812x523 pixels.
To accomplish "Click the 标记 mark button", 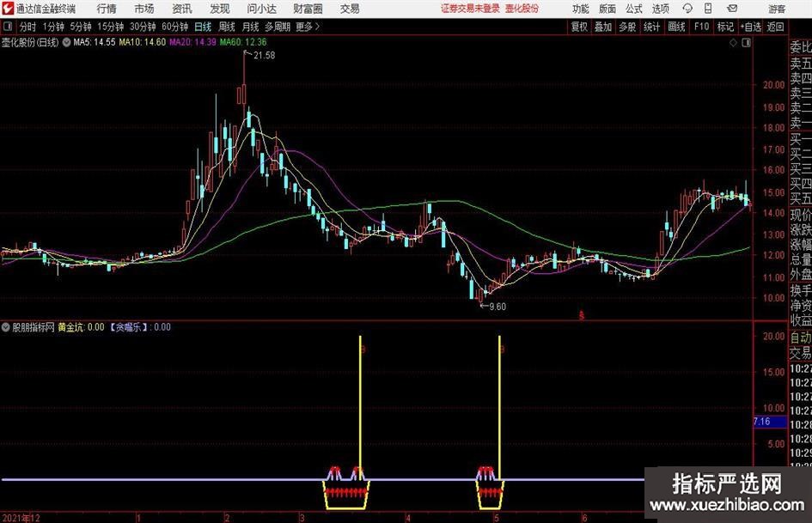I will [x=725, y=27].
